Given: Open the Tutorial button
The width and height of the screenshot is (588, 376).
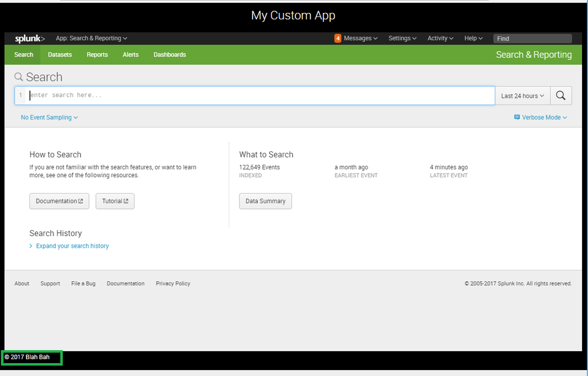Looking at the screenshot, I should 115,201.
